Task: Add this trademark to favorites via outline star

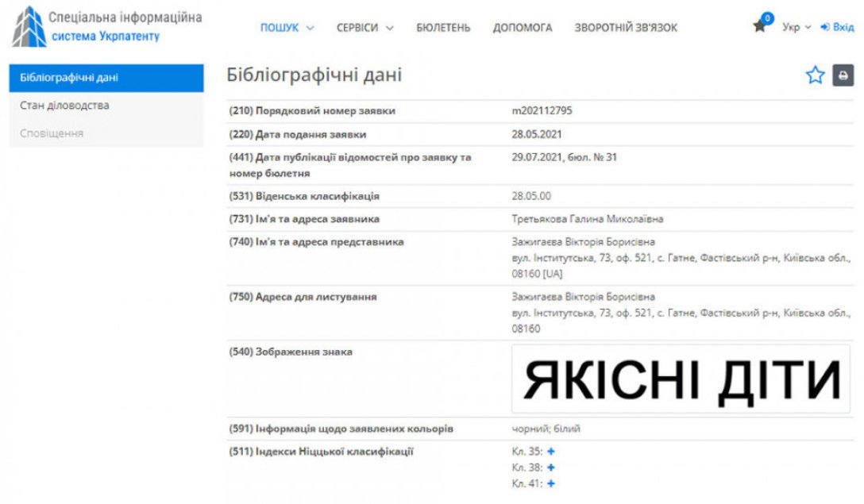Action: pyautogui.click(x=815, y=75)
